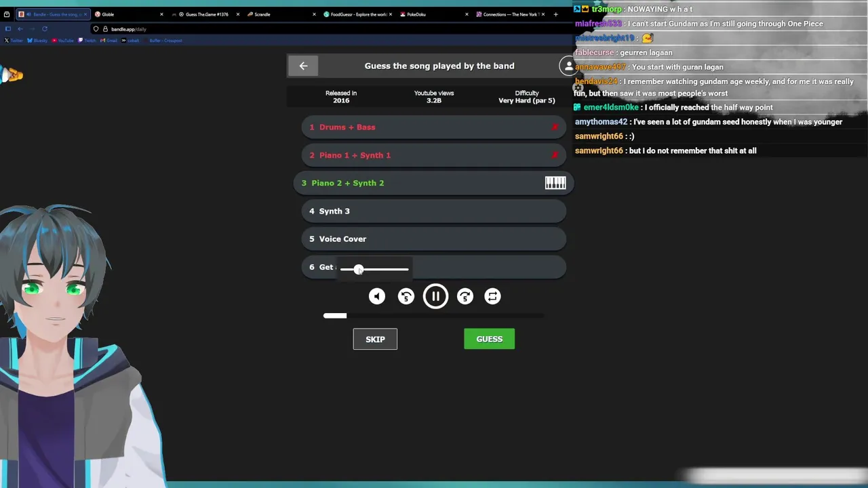
Task: Click username annawave497 in chat
Action: click(x=600, y=67)
